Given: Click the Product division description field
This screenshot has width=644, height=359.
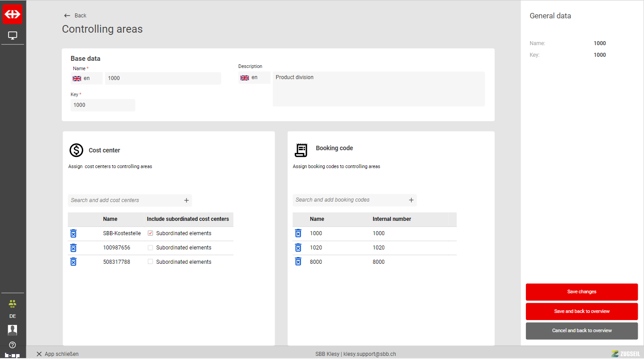Looking at the screenshot, I should point(378,89).
